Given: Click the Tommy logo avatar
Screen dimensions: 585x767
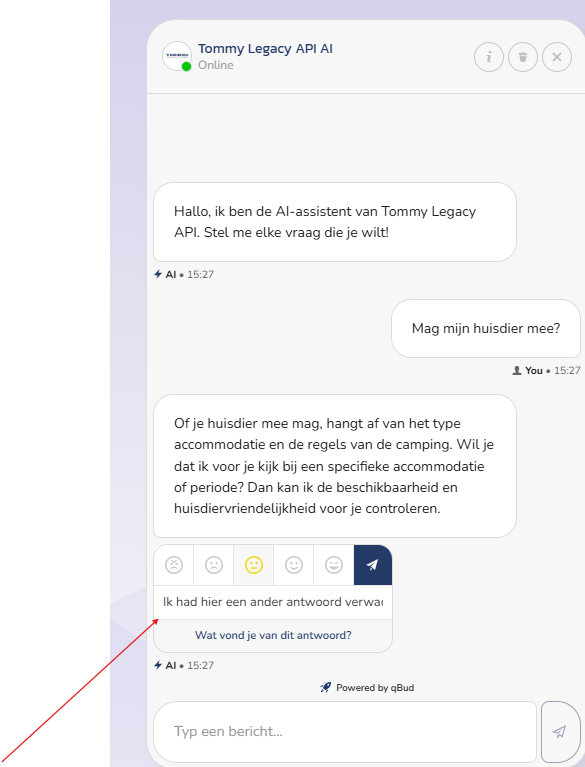Looking at the screenshot, I should [177, 56].
